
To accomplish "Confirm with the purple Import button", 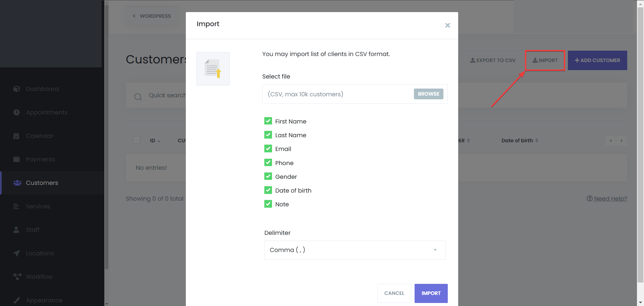I will point(431,293).
